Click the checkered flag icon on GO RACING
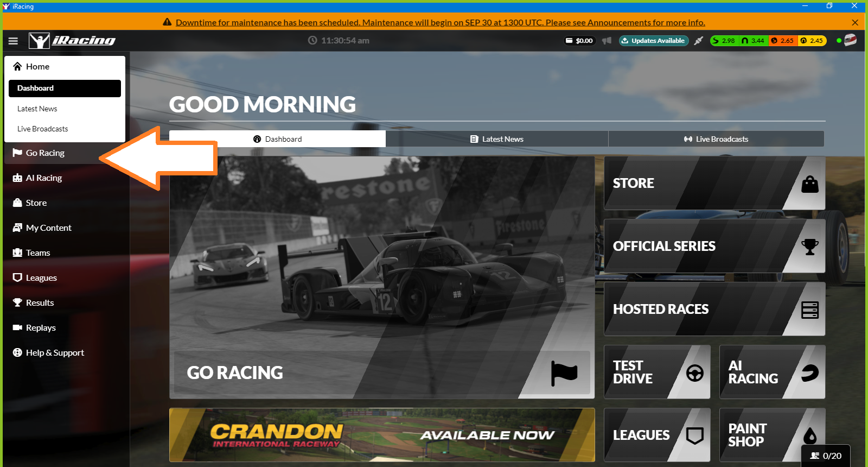This screenshot has width=868, height=467. point(564,373)
